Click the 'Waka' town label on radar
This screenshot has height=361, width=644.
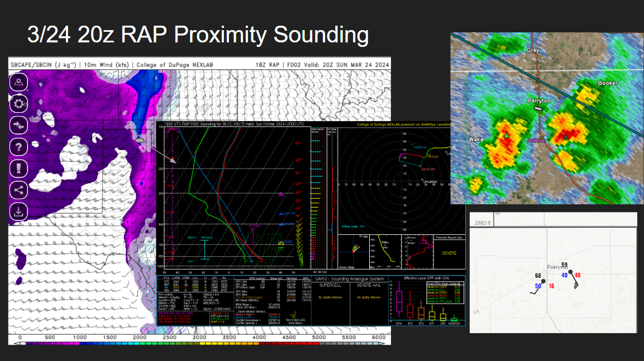point(476,139)
